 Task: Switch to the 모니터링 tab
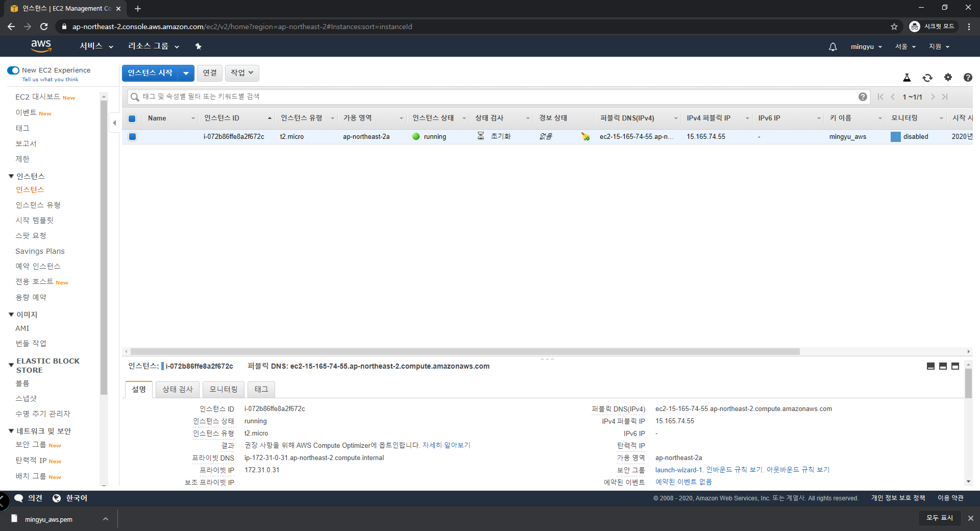pos(224,390)
